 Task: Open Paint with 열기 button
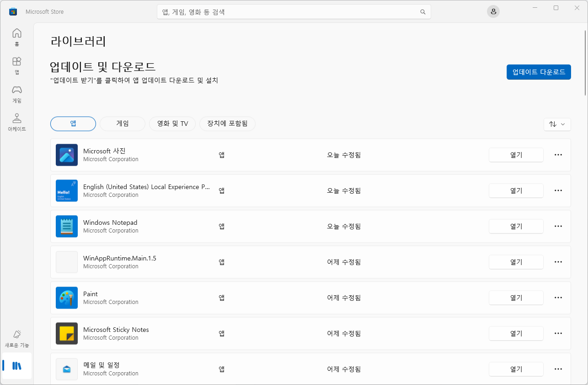[516, 298]
